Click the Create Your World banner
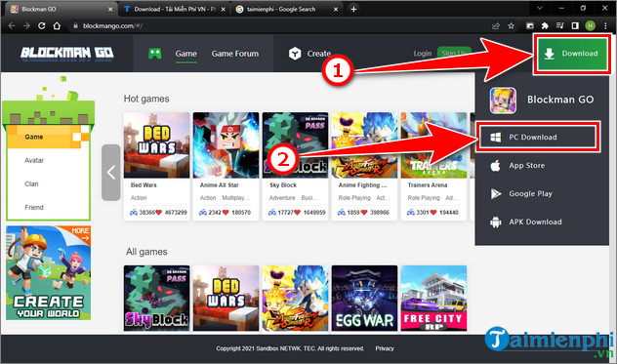617x364 pixels. pos(49,272)
